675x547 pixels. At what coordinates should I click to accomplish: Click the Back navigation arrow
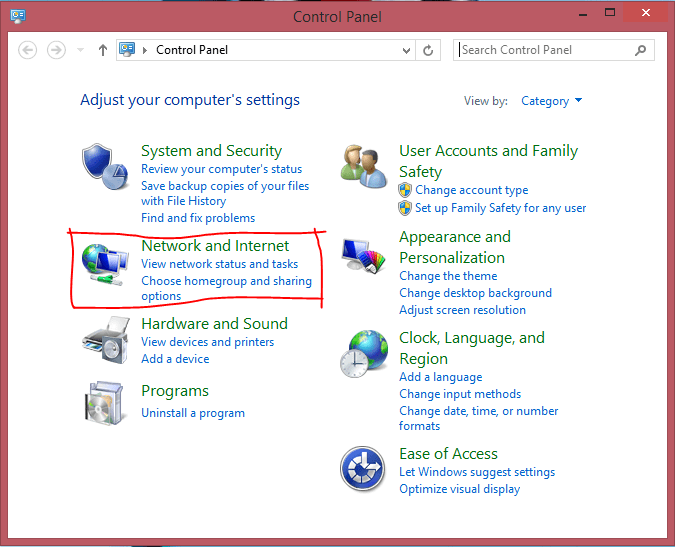pyautogui.click(x=28, y=50)
